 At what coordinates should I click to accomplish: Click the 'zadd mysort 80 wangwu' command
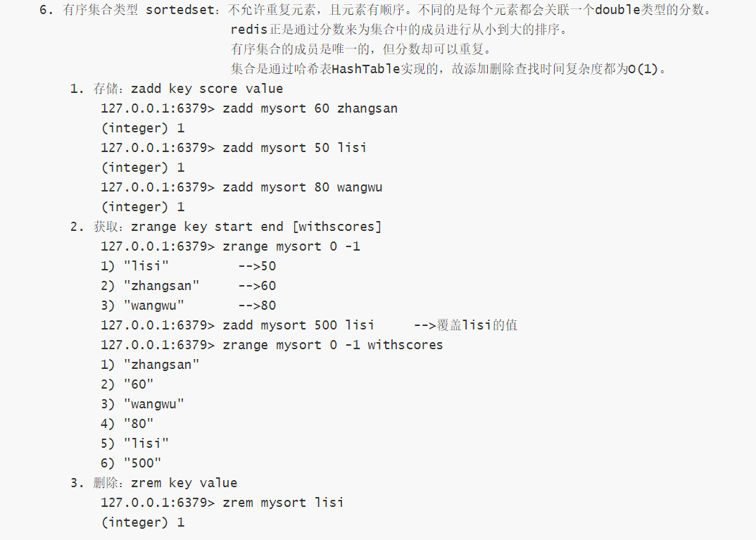tap(302, 187)
